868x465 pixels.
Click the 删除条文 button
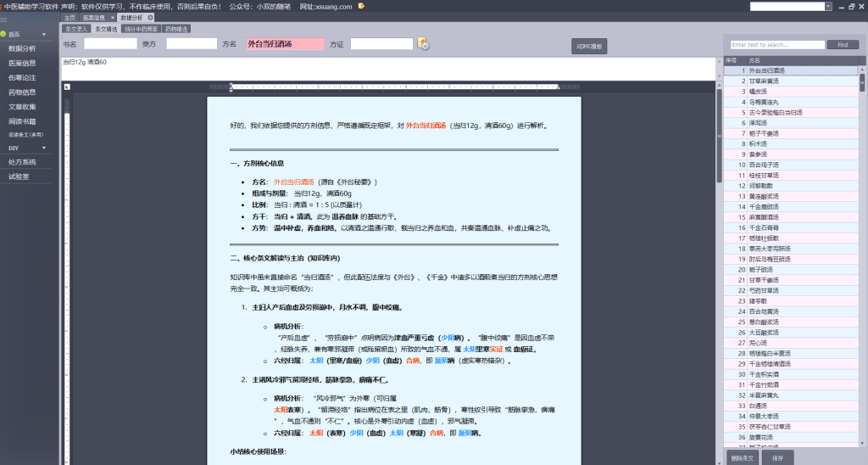click(x=741, y=457)
